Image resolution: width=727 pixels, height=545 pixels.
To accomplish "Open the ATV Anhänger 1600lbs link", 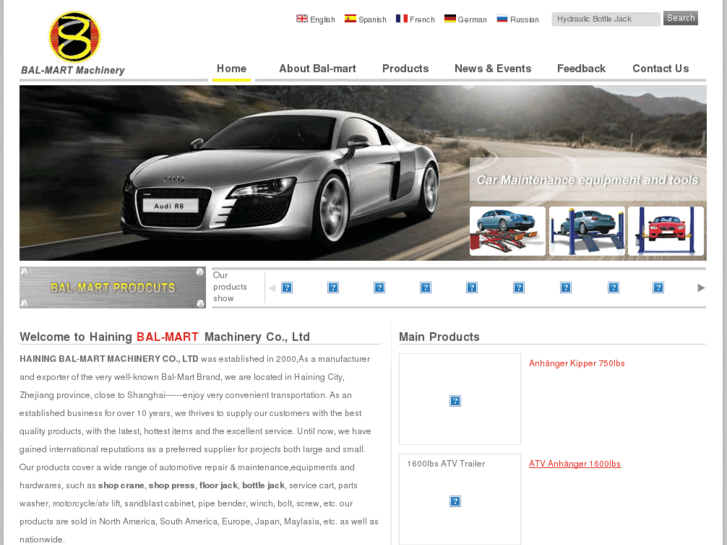I will coord(574,464).
